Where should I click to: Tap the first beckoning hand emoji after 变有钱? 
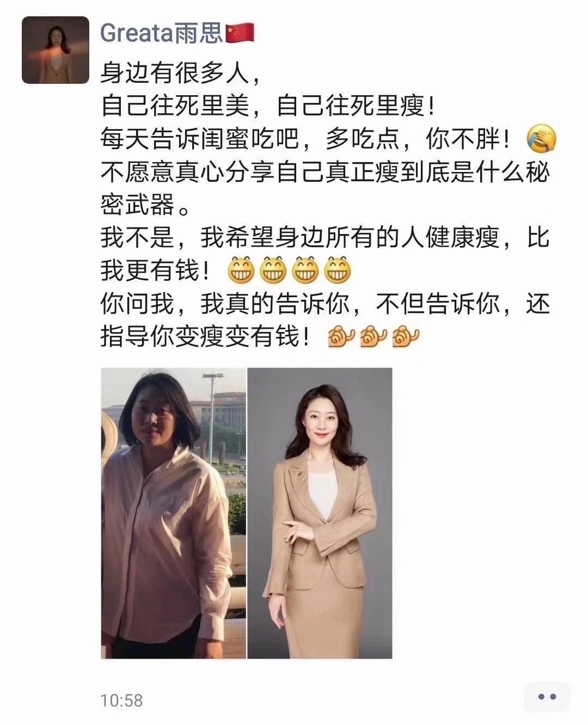pyautogui.click(x=341, y=336)
